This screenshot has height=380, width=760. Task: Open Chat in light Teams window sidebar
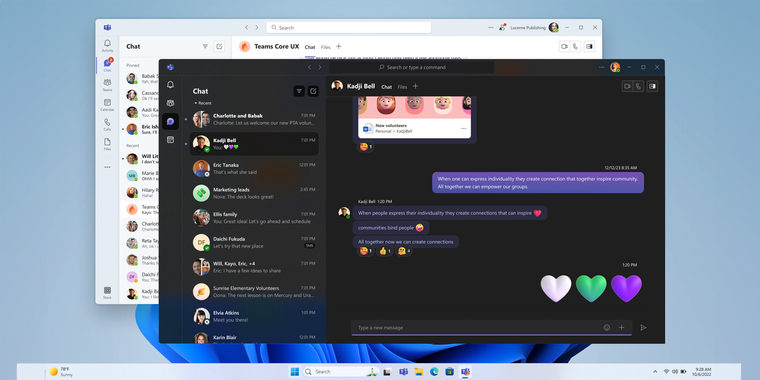(x=107, y=65)
